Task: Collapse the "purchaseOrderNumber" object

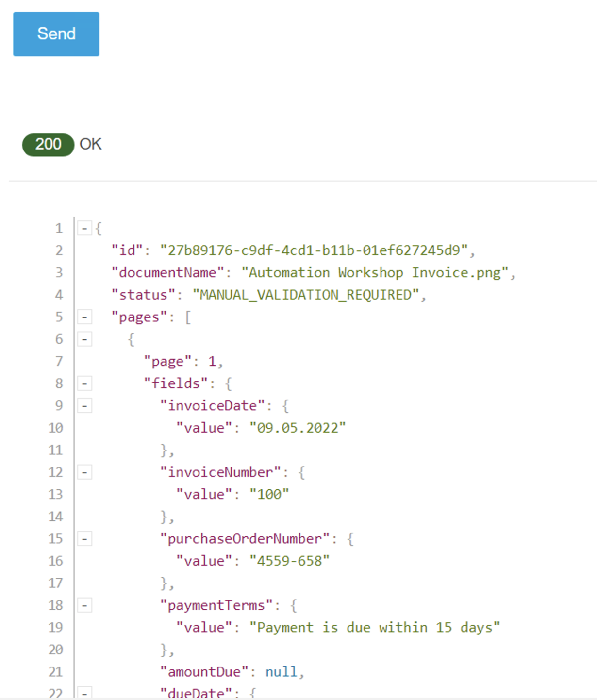Action: [84, 538]
